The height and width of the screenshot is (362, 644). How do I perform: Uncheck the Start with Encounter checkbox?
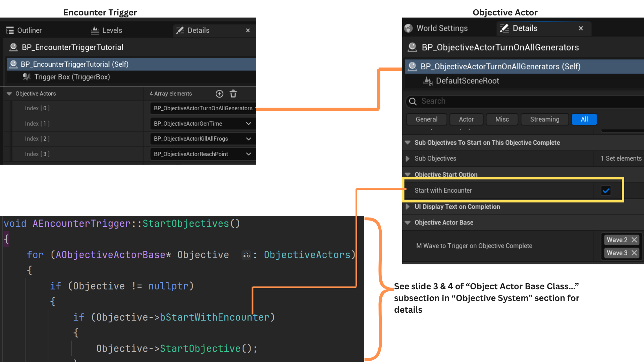(x=606, y=191)
